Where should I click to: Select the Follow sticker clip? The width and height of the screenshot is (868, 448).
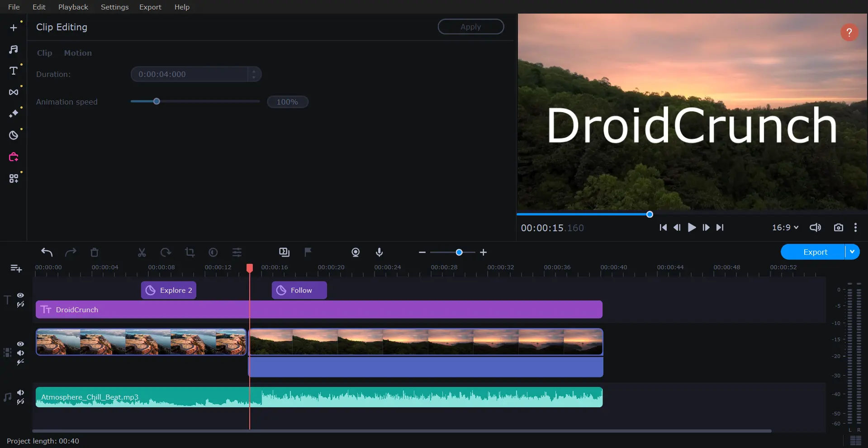(x=299, y=290)
